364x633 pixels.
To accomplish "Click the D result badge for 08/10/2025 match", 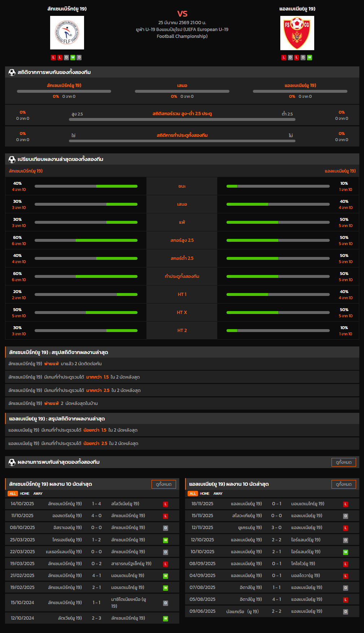I will coord(166,528).
